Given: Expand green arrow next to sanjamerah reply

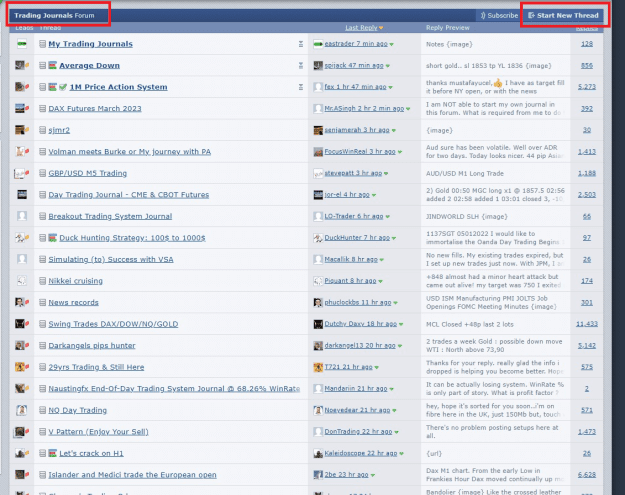Looking at the screenshot, I should [394, 131].
